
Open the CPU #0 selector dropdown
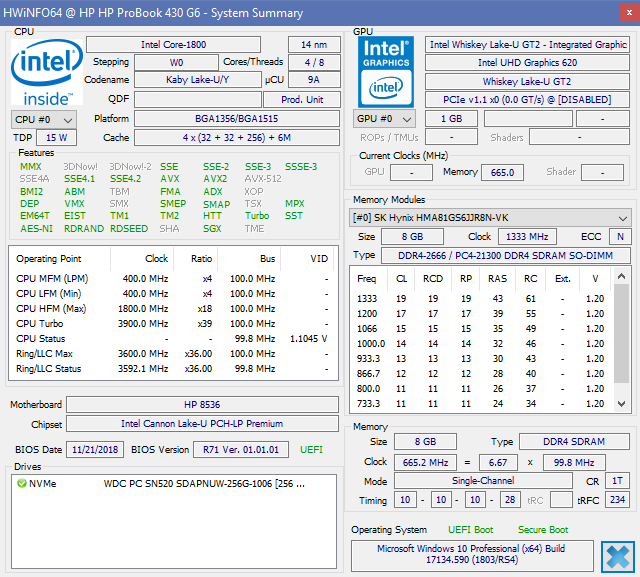tap(44, 120)
